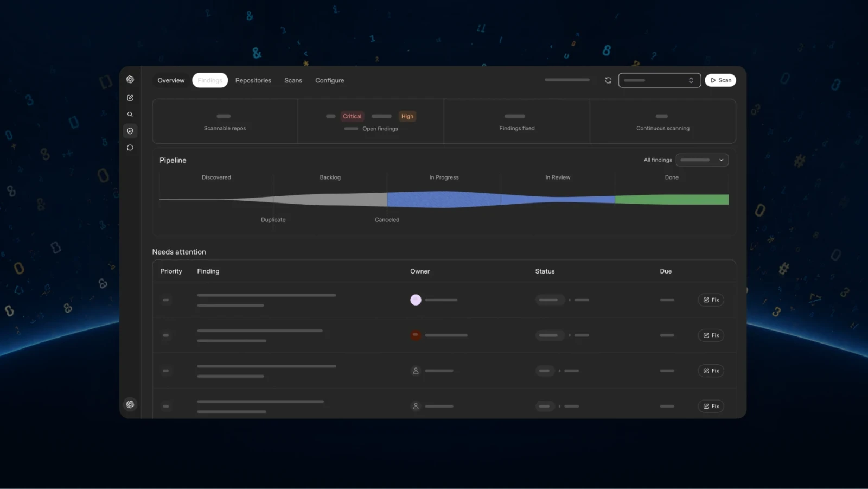Open the new chat compose icon
This screenshot has width=868, height=489.
130,98
